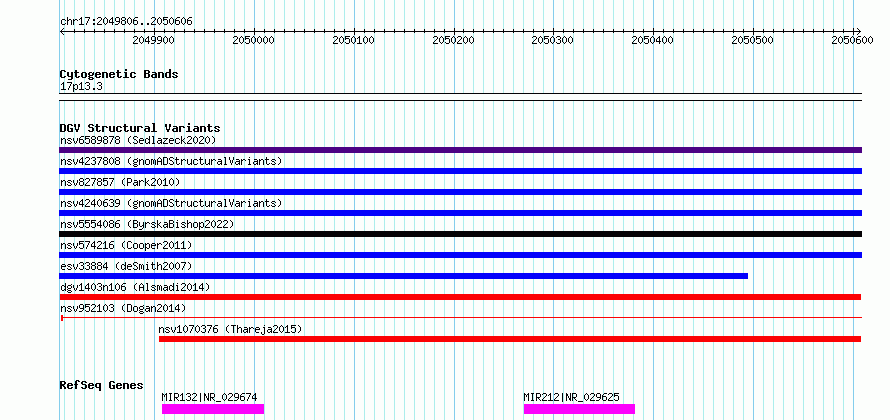890x420 pixels.
Task: Click the nsv827857 (Park2010) label
Action: point(120,182)
